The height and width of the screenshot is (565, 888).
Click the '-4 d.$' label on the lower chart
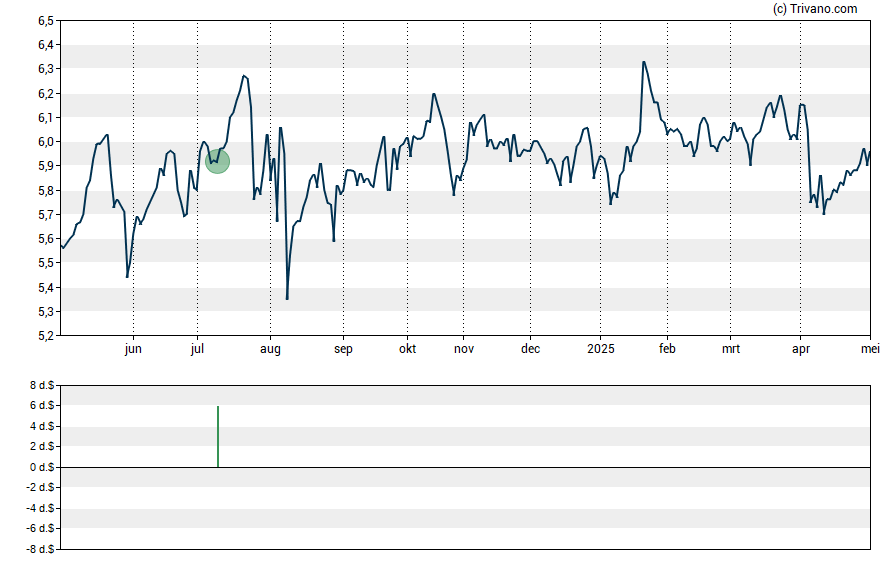[x=40, y=508]
